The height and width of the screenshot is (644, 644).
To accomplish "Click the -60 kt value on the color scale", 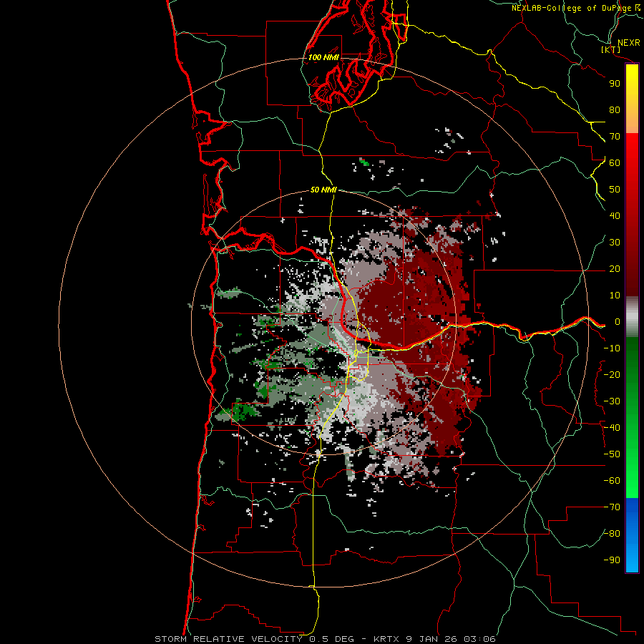I will pos(612,481).
